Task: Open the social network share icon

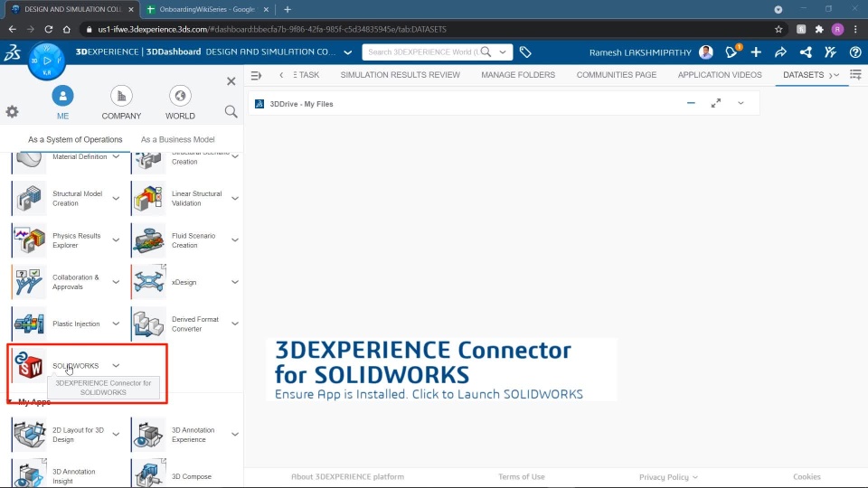Action: pyautogui.click(x=806, y=52)
